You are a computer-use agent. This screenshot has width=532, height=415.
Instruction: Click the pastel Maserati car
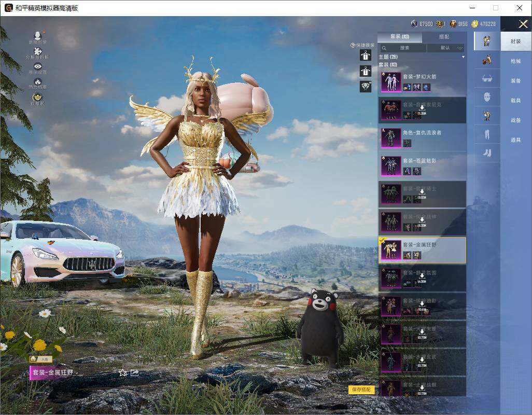[x=62, y=253]
